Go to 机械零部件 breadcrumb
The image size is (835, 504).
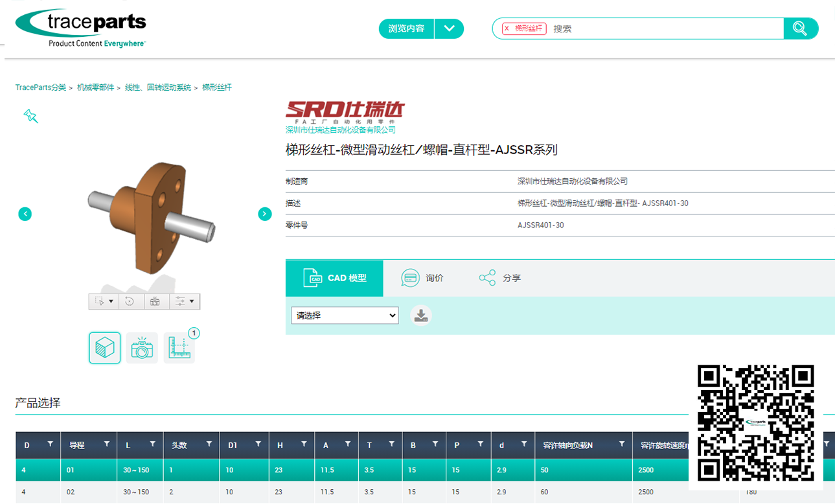[x=95, y=87]
